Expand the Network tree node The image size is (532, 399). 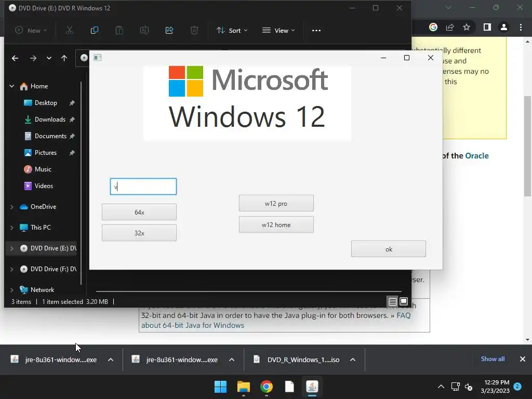pyautogui.click(x=12, y=290)
